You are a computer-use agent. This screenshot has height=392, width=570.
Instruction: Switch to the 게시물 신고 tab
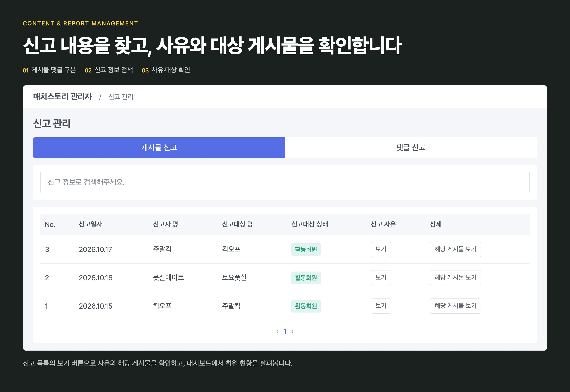pyautogui.click(x=159, y=148)
